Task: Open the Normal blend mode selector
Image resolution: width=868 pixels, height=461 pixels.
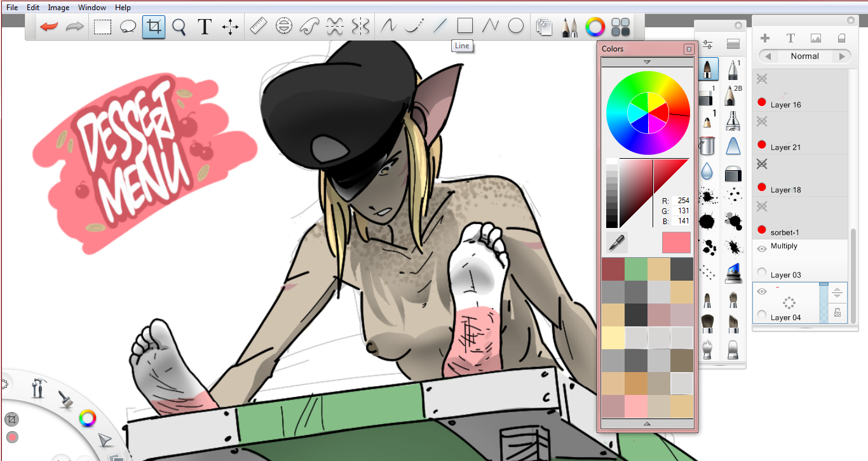Action: 805,56
